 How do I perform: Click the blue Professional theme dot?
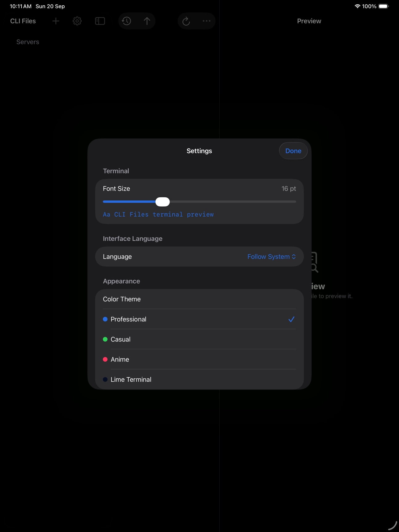pyautogui.click(x=105, y=319)
